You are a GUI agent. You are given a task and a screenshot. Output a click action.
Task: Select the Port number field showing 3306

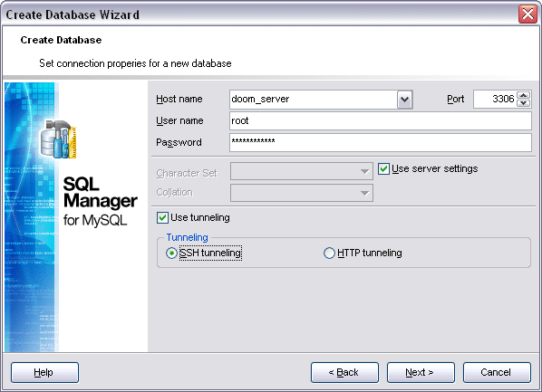pyautogui.click(x=495, y=100)
